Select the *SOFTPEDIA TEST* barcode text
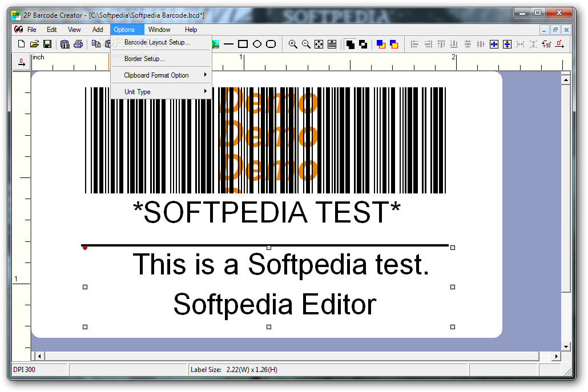This screenshot has height=392, width=588. (267, 212)
